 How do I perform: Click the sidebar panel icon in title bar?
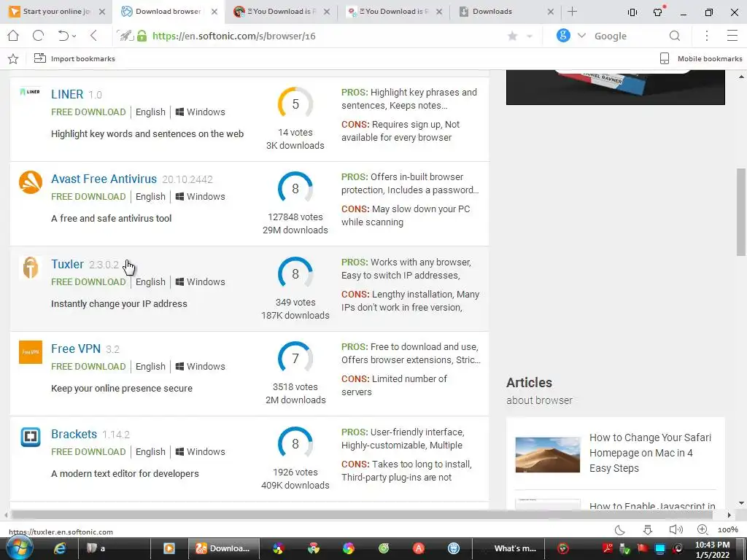pos(632,12)
